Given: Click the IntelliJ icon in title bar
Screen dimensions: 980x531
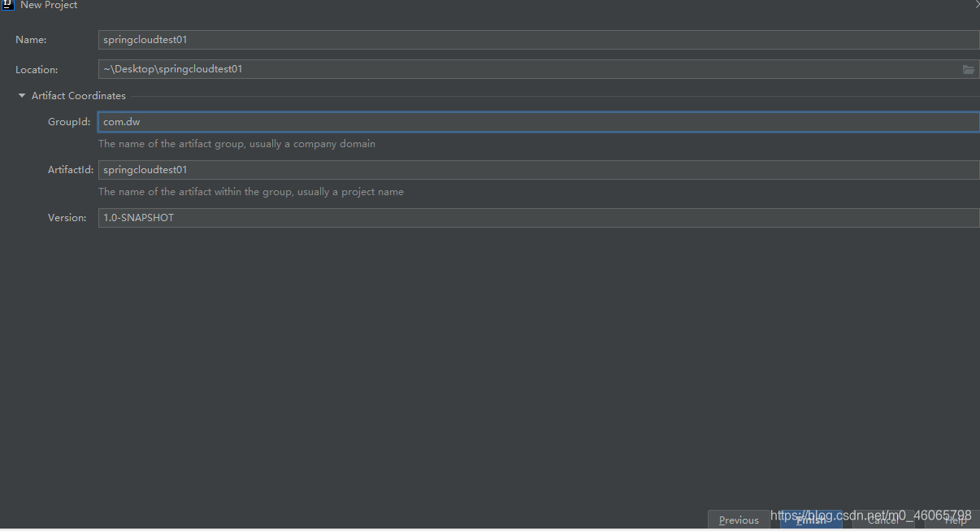Looking at the screenshot, I should click(8, 5).
